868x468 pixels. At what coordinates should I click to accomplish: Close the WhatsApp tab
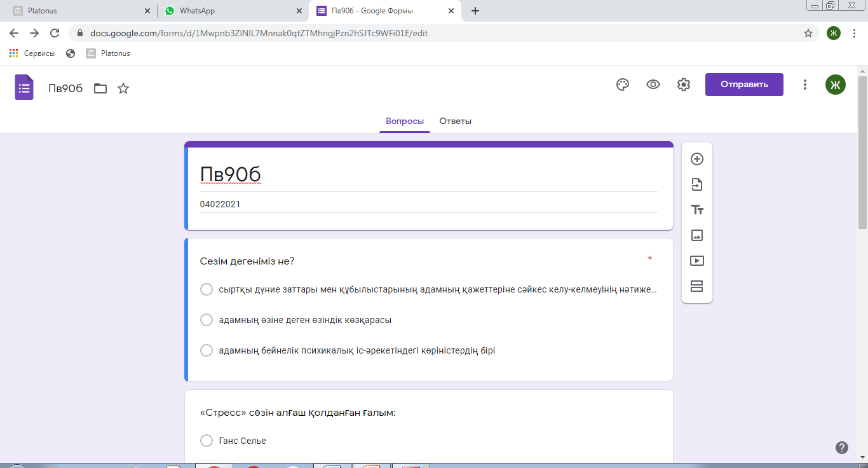(299, 11)
